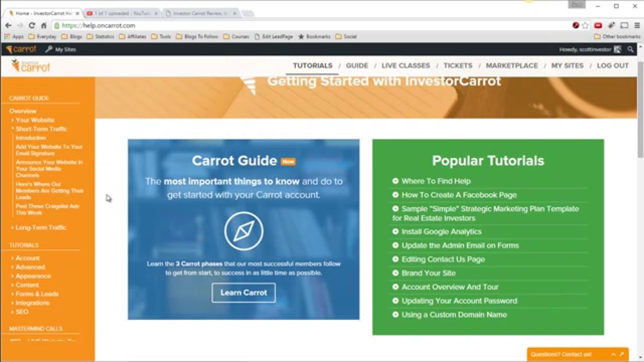Open Post These Craigslist Ads This Week
Screen dimensions: 644x362
pyautogui.click(x=47, y=210)
